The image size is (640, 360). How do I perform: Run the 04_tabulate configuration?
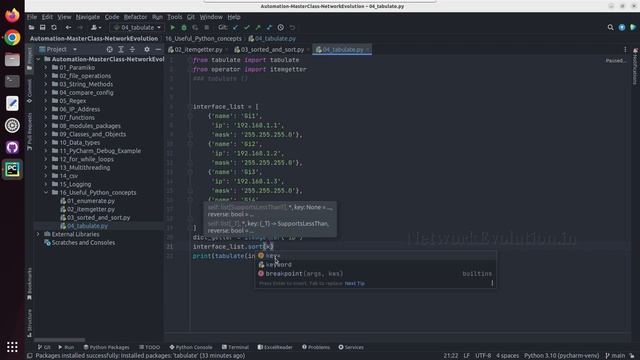coord(173,27)
